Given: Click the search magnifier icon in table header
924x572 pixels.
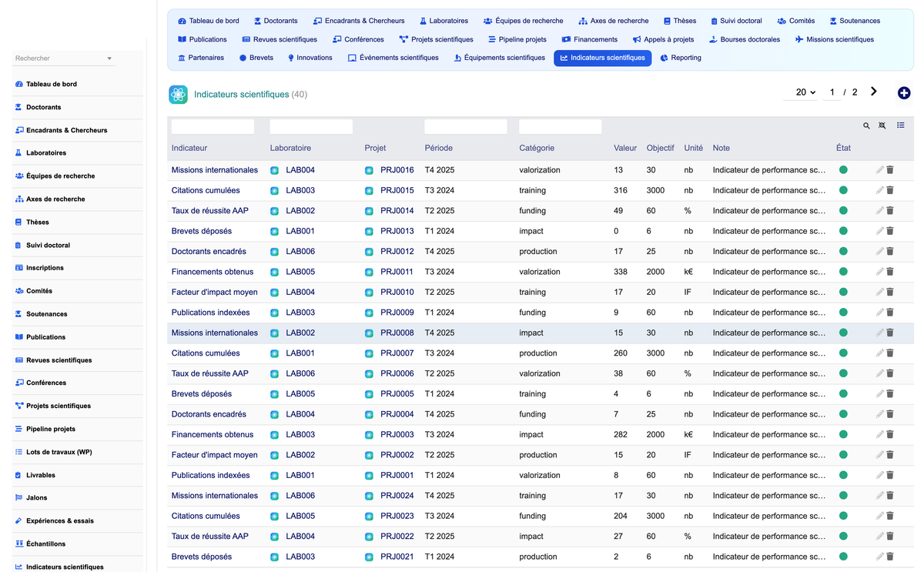Looking at the screenshot, I should (866, 125).
